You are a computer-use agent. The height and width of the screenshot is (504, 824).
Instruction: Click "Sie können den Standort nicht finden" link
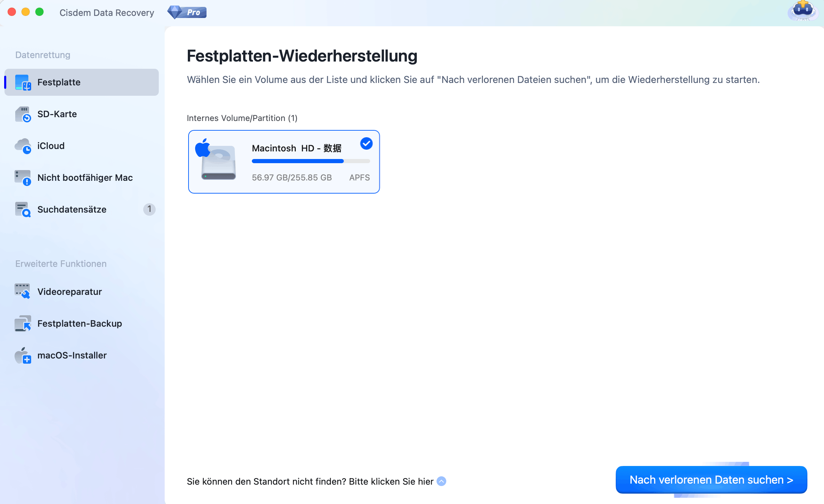tap(310, 481)
